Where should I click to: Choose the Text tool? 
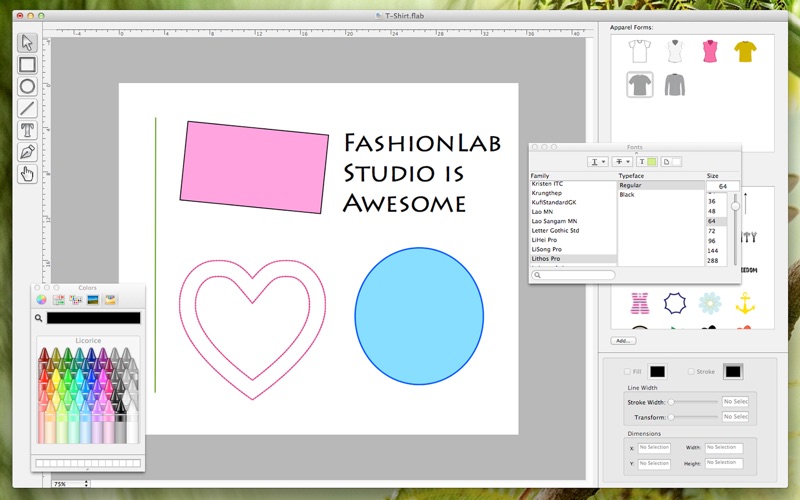(x=28, y=130)
